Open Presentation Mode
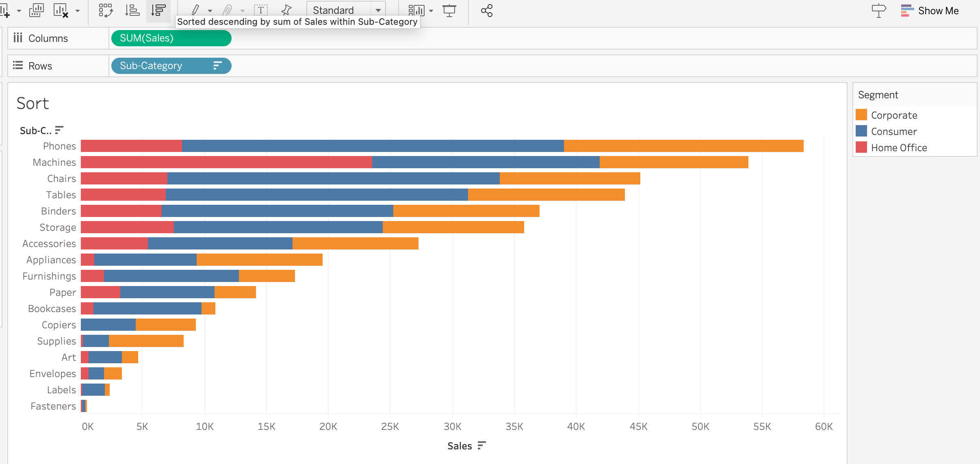Image resolution: width=980 pixels, height=464 pixels. [449, 11]
